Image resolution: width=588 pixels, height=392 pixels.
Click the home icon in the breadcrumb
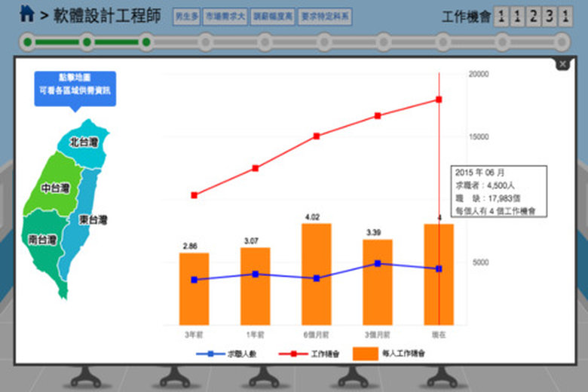26,14
